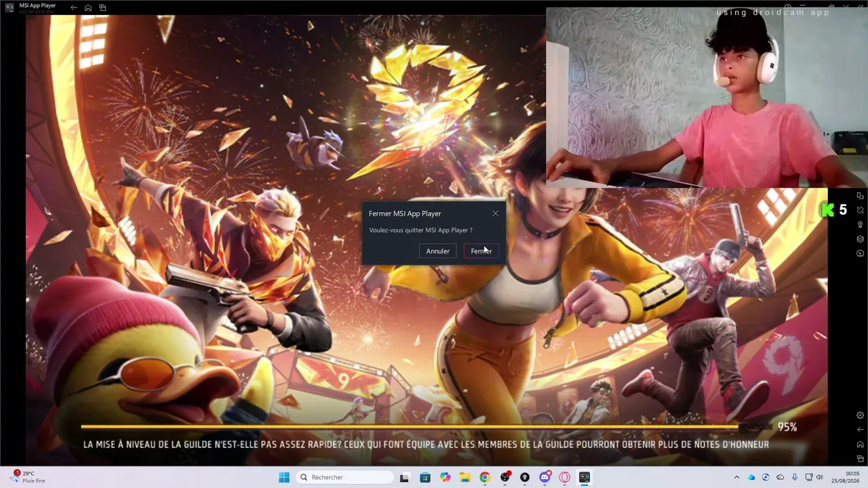This screenshot has height=488, width=868.
Task: Click the microphone icon in the system tray
Action: (x=794, y=477)
